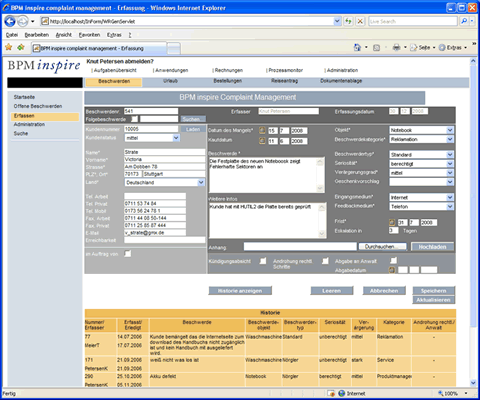Click the zoom magnifier icon in status bar
Image resolution: width=480 pixels, height=400 pixels.
[441, 393]
